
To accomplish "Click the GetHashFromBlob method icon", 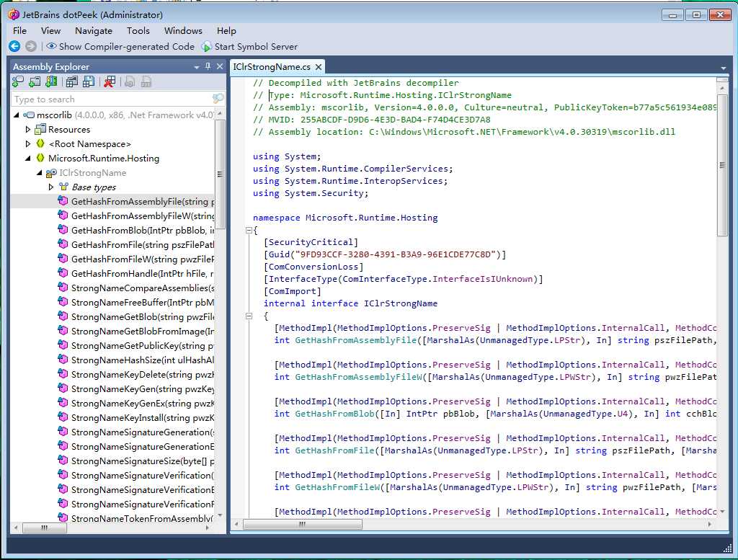I will pos(63,230).
